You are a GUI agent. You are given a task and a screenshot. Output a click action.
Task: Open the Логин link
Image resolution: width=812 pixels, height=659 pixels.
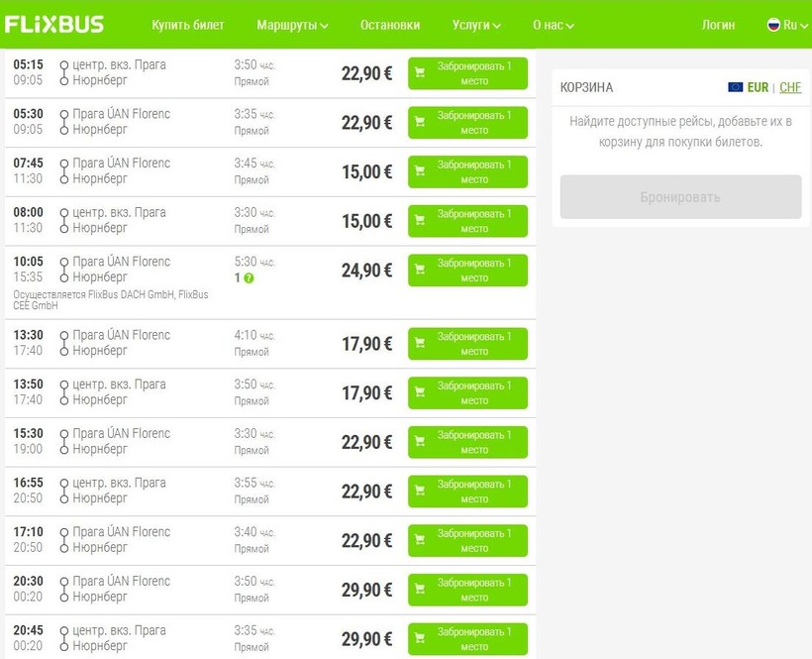tap(718, 25)
